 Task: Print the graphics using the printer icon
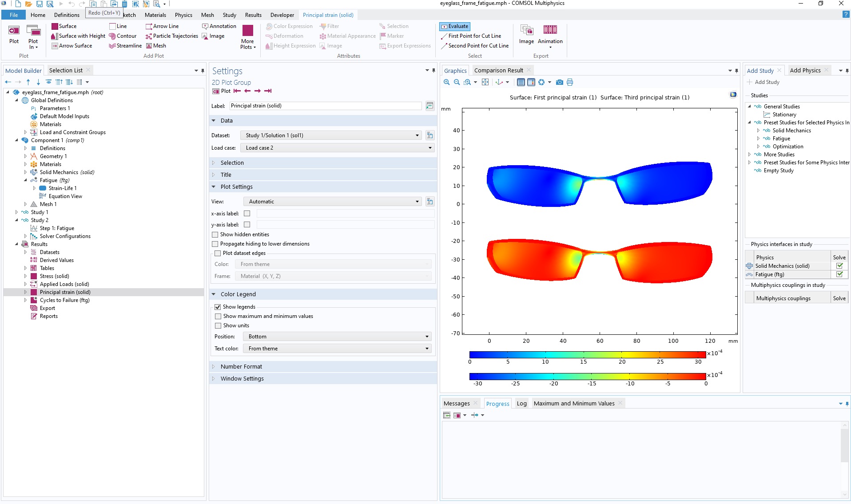click(x=570, y=82)
